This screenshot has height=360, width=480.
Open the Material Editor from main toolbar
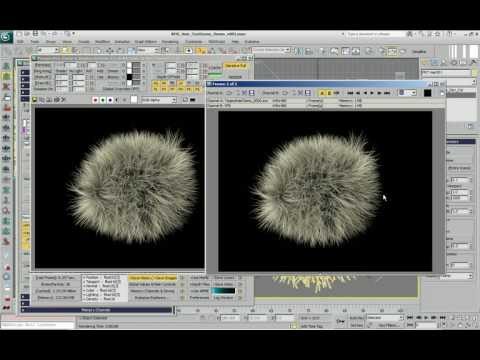pyautogui.click(x=370, y=51)
